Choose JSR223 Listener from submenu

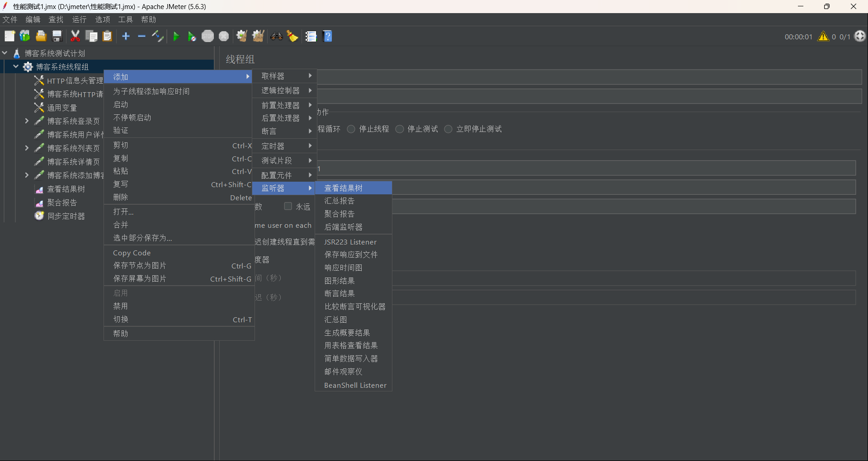point(354,242)
